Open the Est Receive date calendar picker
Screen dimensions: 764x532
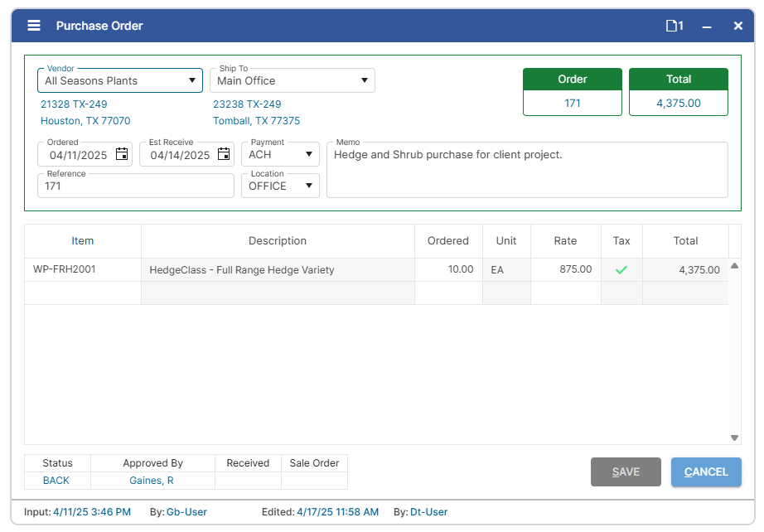224,154
